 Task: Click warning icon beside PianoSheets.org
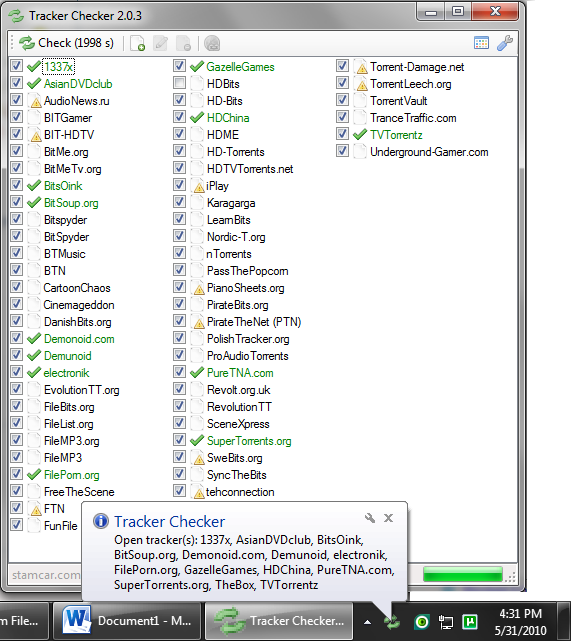point(199,289)
